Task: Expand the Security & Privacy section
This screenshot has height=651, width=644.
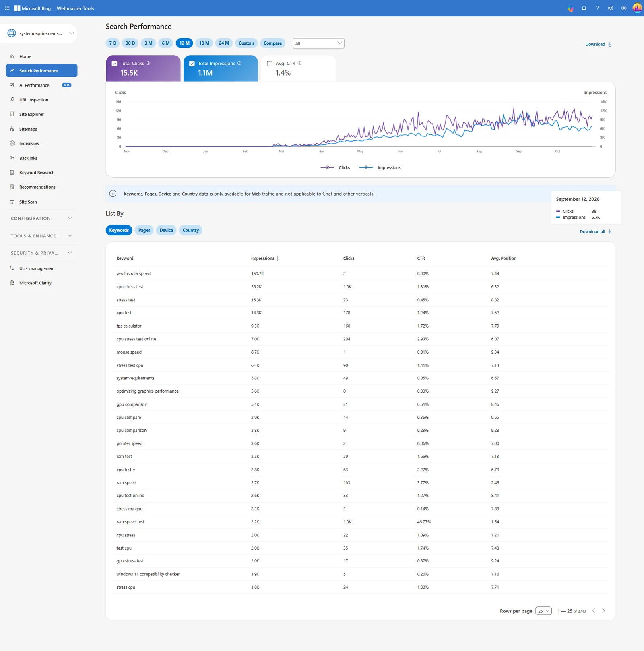Action: 41,253
